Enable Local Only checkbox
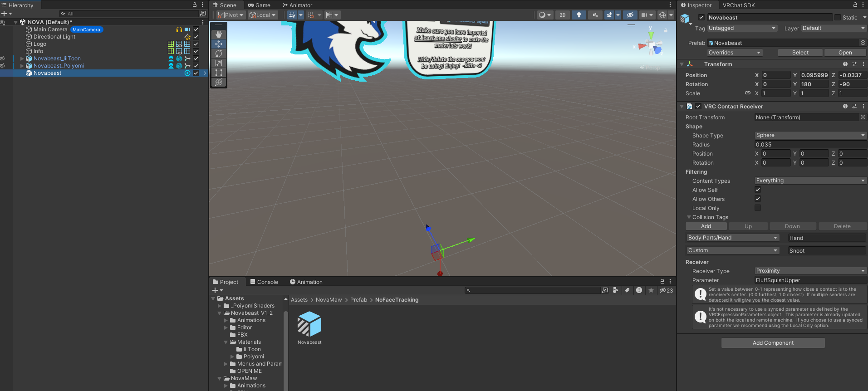The image size is (868, 391). [x=758, y=208]
